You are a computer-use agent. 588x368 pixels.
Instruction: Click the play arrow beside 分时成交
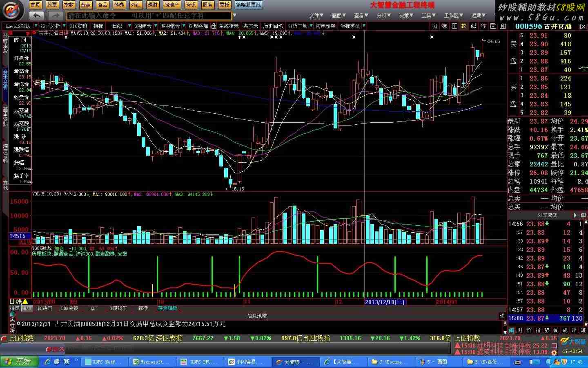pyautogui.click(x=575, y=215)
